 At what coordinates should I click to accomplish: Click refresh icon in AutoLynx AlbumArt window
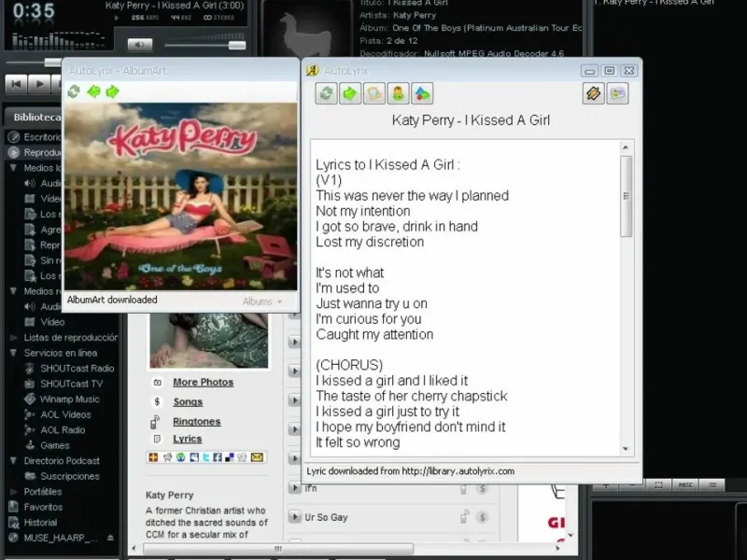[74, 91]
